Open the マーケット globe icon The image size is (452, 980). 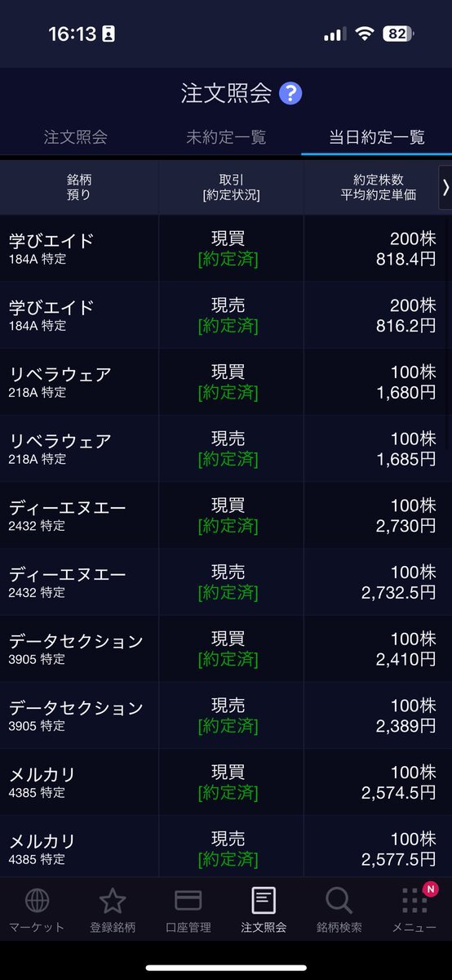click(x=37, y=901)
